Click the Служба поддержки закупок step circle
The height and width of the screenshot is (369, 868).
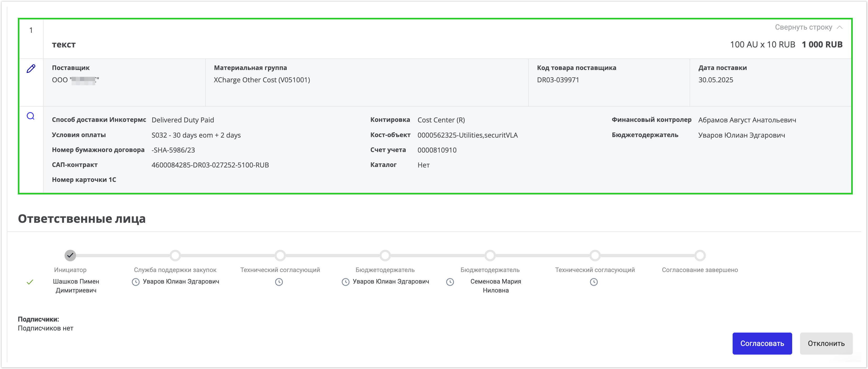point(175,256)
